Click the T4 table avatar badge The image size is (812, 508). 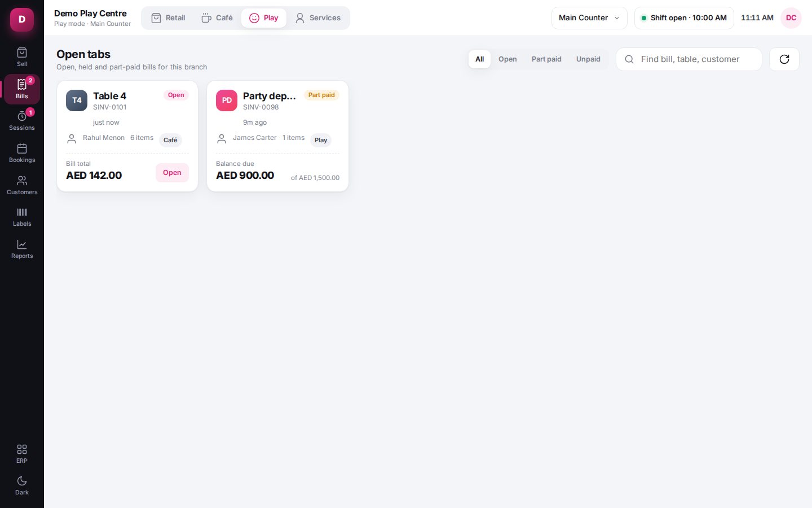coord(77,100)
